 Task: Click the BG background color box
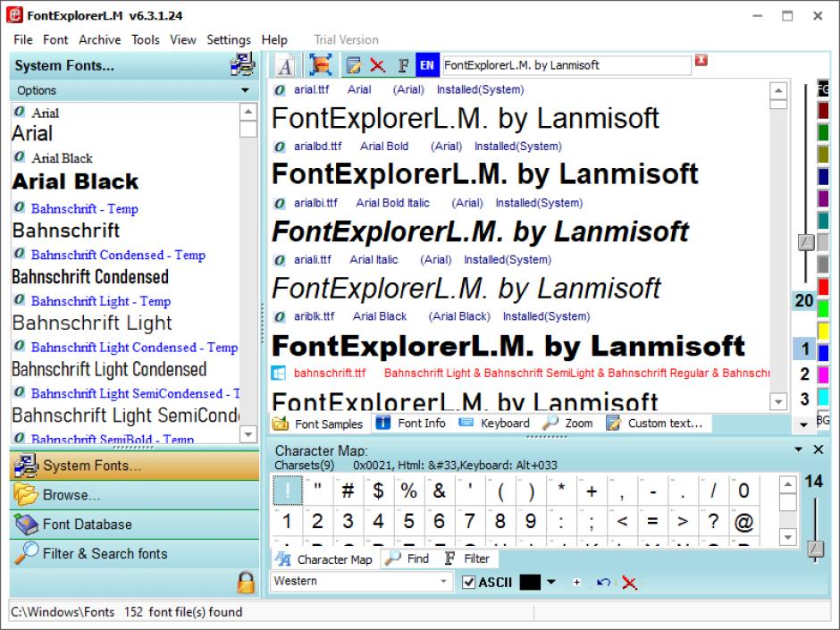coord(823,420)
